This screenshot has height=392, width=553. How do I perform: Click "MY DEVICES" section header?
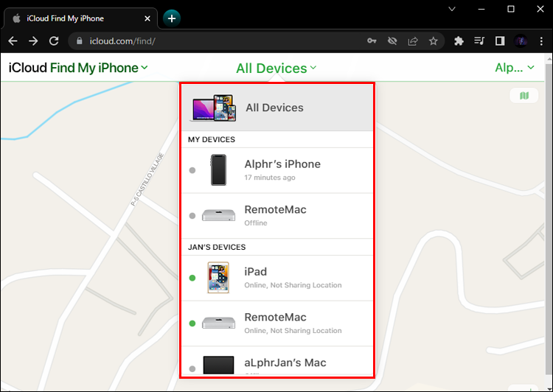pyautogui.click(x=212, y=139)
